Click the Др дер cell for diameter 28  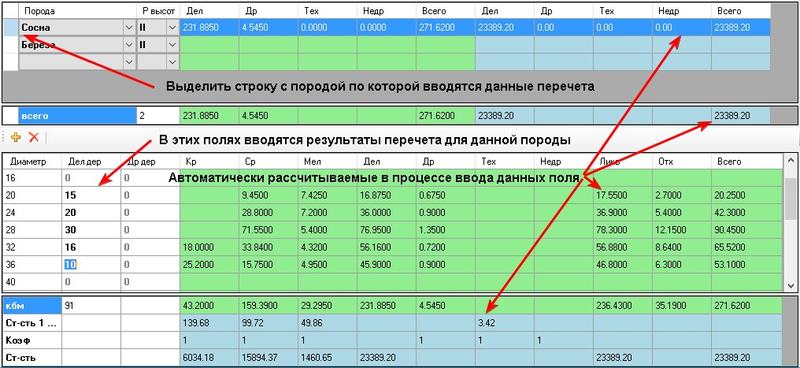point(150,229)
